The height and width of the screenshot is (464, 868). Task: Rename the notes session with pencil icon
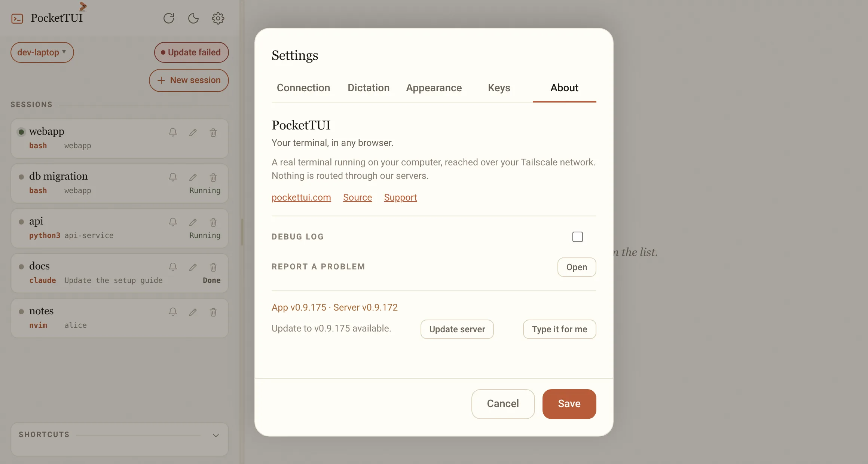point(193,312)
